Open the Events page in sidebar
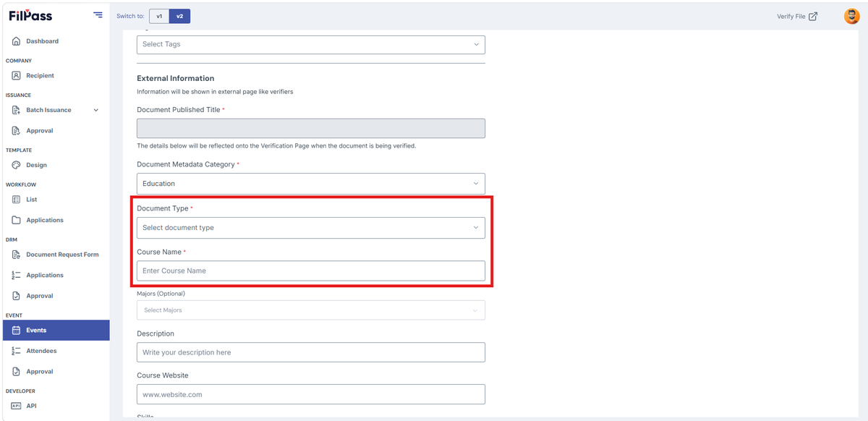 (x=56, y=331)
